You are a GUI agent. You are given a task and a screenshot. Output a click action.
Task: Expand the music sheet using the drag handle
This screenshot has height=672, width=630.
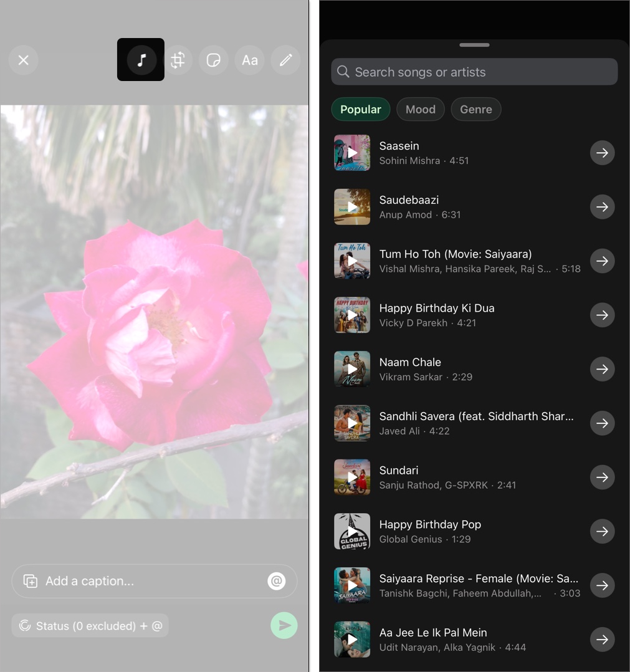(474, 45)
